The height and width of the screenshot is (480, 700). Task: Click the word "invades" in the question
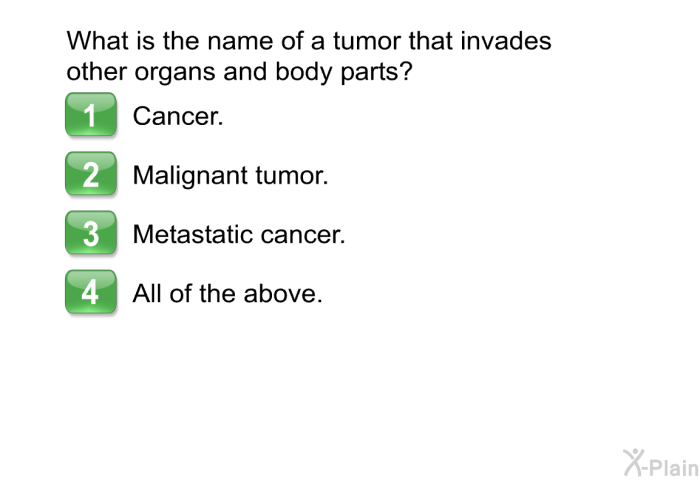pos(506,41)
